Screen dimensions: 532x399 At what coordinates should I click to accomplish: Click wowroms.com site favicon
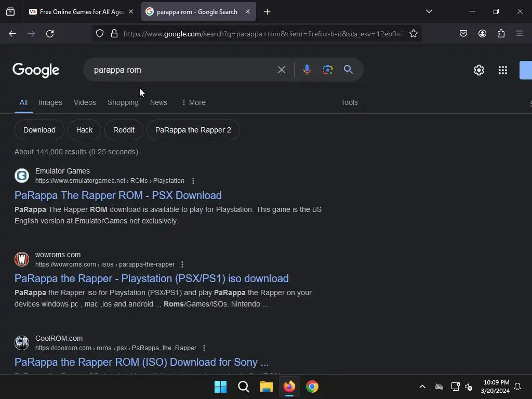click(x=22, y=259)
